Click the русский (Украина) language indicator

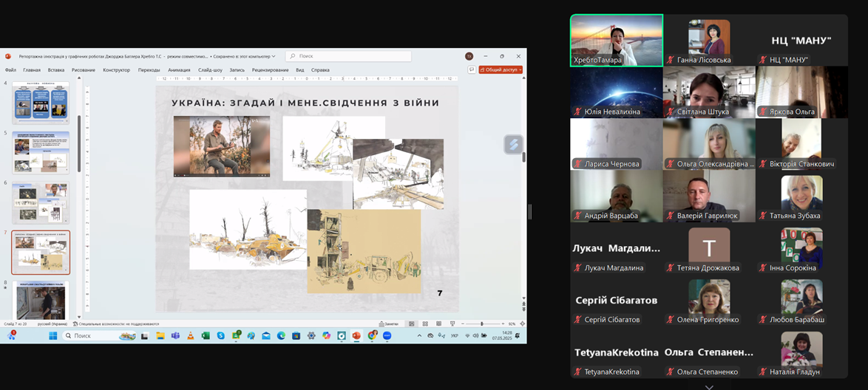[52, 324]
